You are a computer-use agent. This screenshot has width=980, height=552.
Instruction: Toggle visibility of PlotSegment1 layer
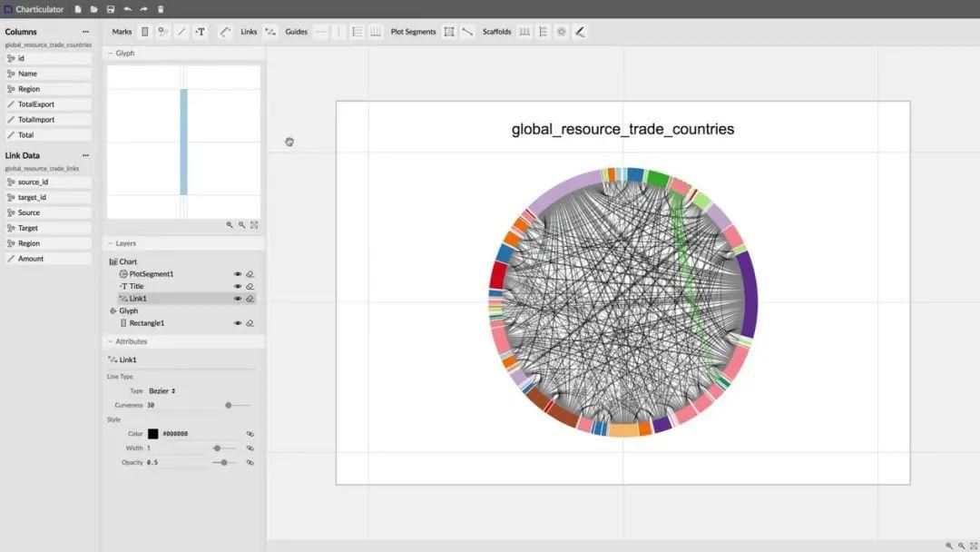pyautogui.click(x=238, y=274)
